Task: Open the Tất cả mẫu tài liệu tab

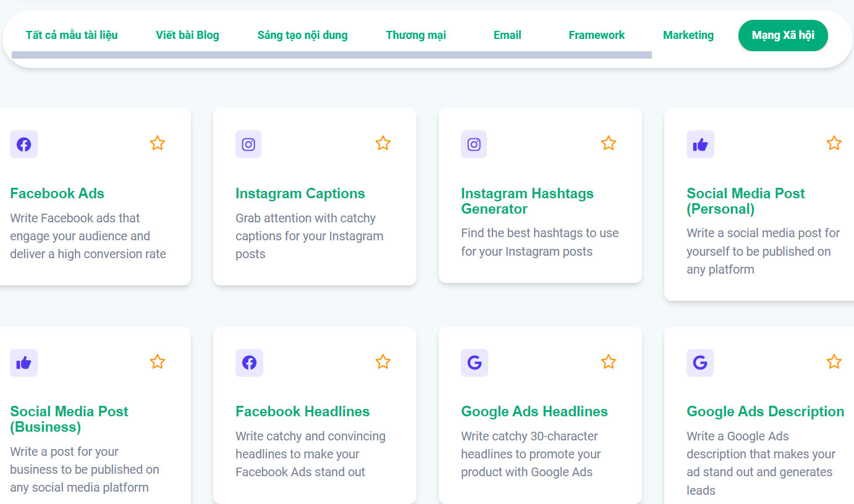Action: pyautogui.click(x=72, y=35)
